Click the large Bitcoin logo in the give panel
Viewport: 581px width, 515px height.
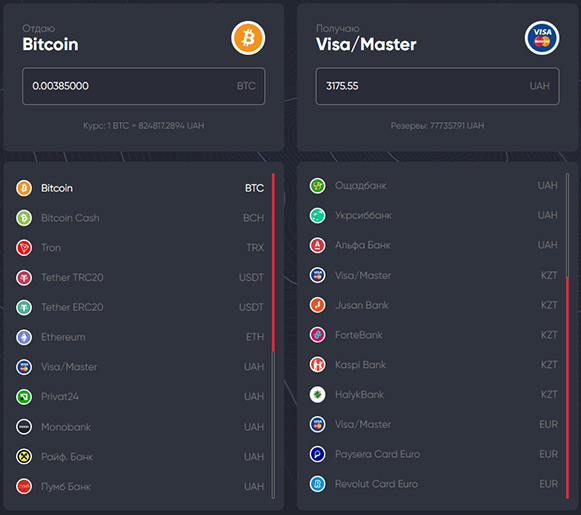[x=248, y=38]
